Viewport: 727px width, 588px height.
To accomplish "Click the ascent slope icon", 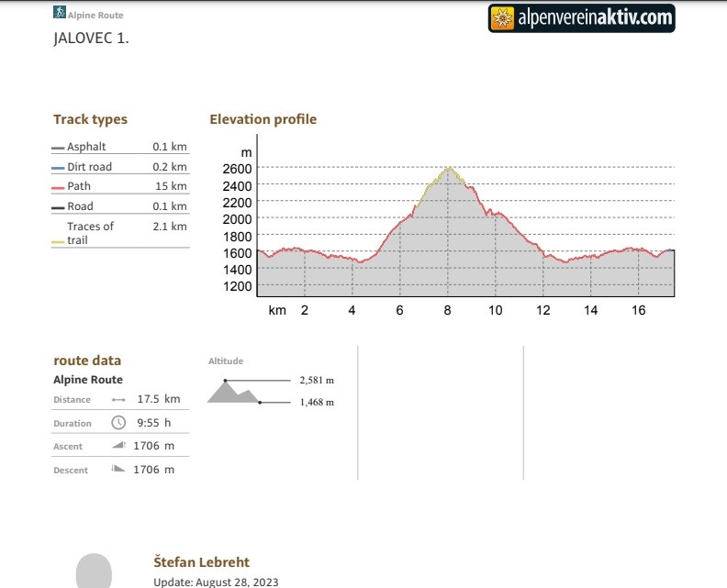I will (118, 445).
